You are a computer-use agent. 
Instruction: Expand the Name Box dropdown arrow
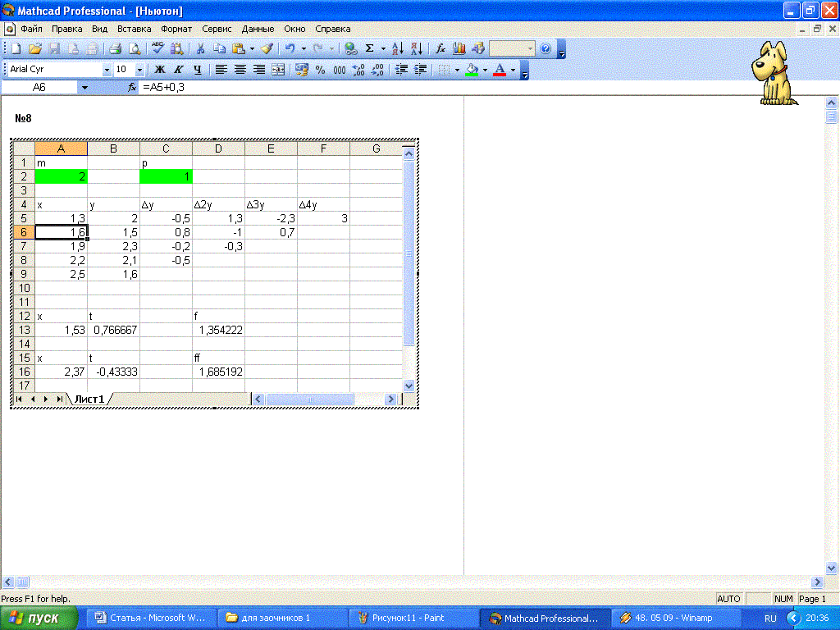(84, 87)
